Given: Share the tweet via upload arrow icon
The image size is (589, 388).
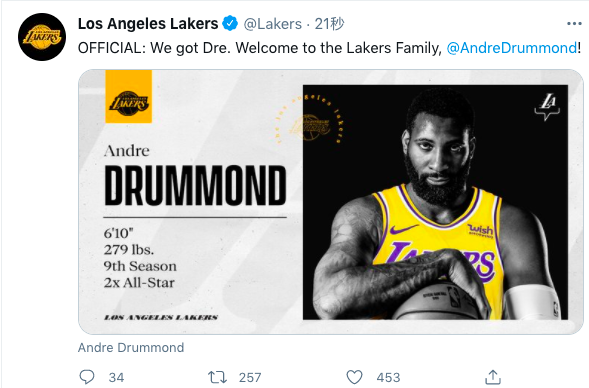Looking at the screenshot, I should pos(493,377).
